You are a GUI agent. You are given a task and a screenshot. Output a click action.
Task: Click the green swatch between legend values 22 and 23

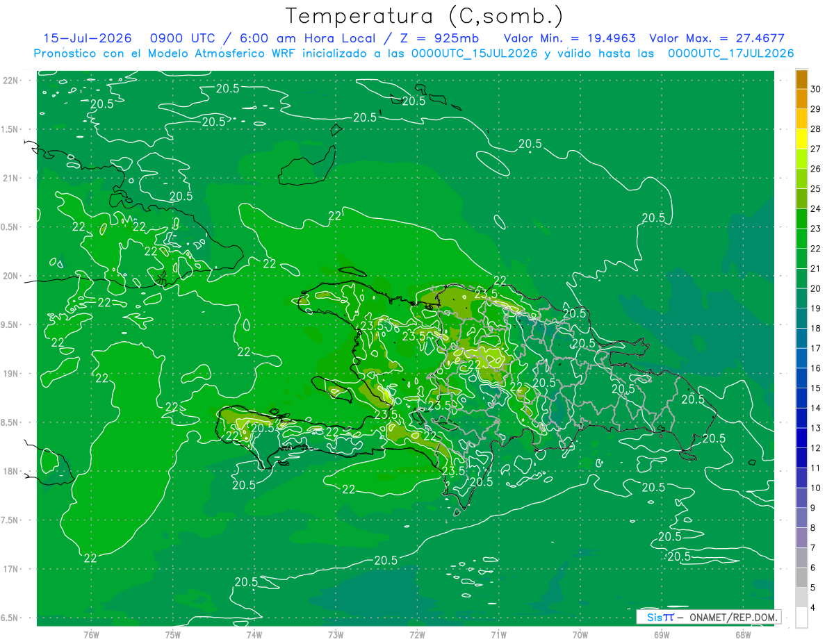point(801,238)
